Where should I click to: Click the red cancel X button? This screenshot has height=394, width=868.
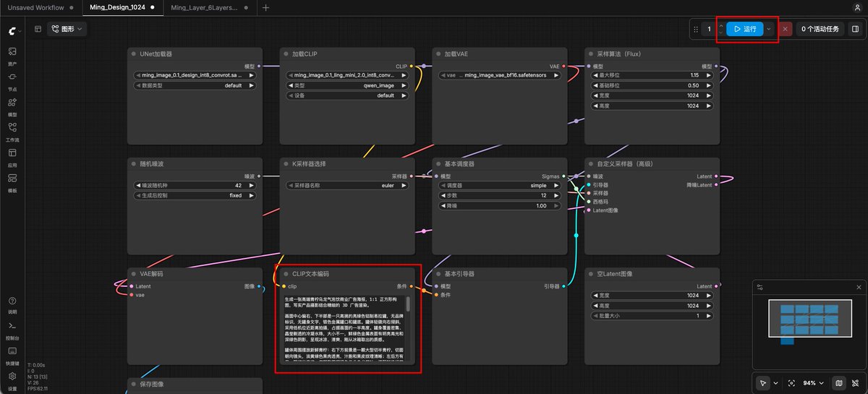tap(786, 29)
